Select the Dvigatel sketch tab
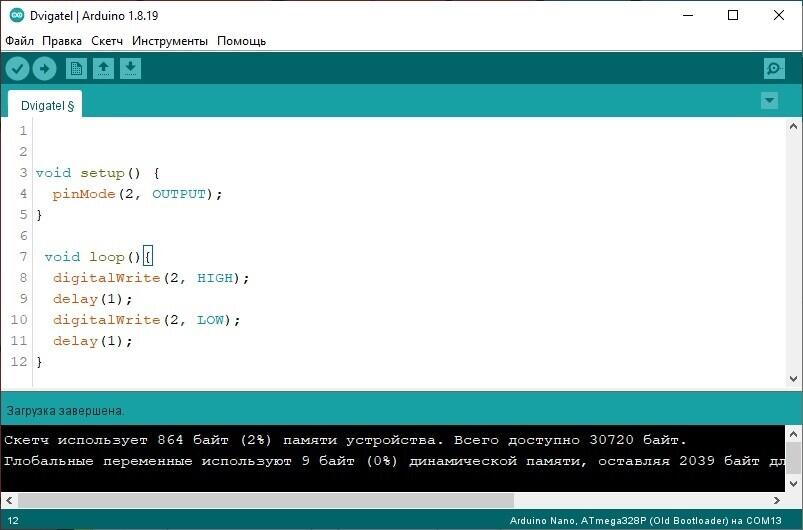 tap(47, 105)
